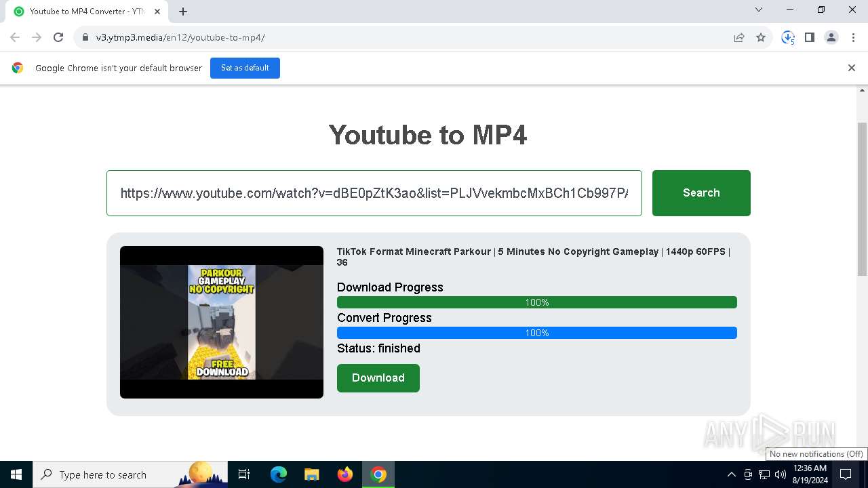
Task: Open the Windows Start menu
Action: click(x=16, y=474)
